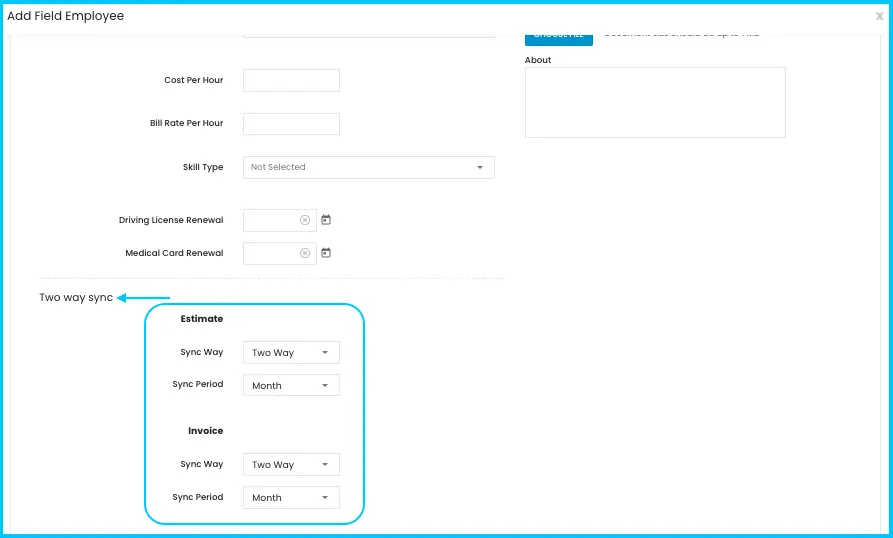Click the Invoice section label
This screenshot has width=893, height=538.
(206, 431)
